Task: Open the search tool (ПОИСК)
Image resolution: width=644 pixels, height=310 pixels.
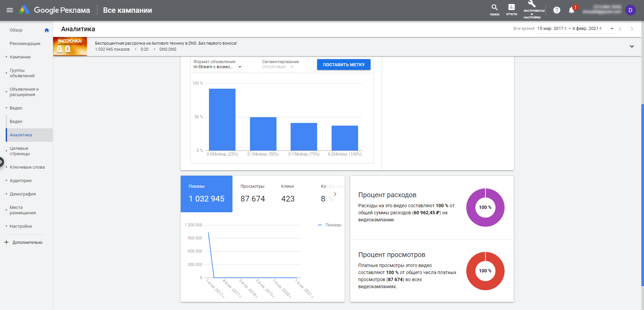Action: [x=495, y=10]
